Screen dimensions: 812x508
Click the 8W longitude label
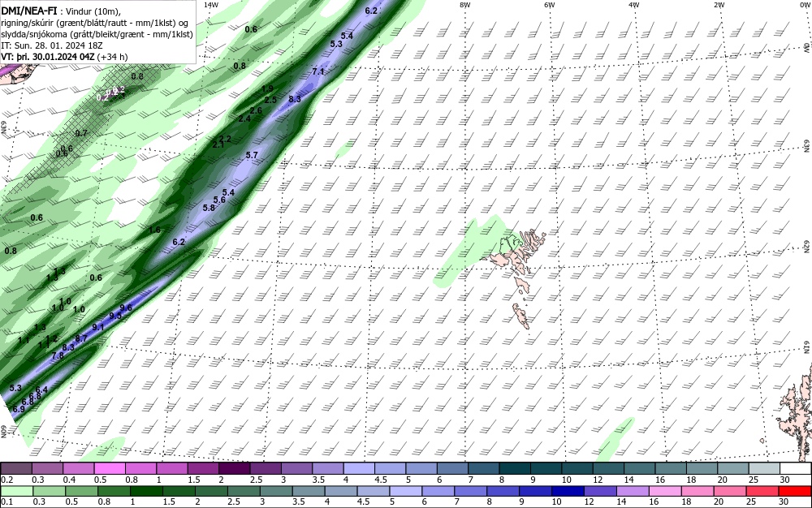[x=465, y=5]
